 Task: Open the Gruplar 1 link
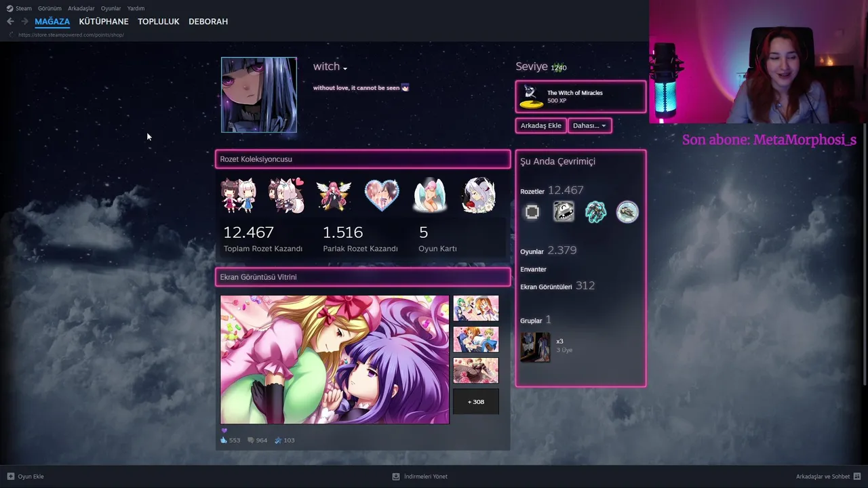click(536, 320)
